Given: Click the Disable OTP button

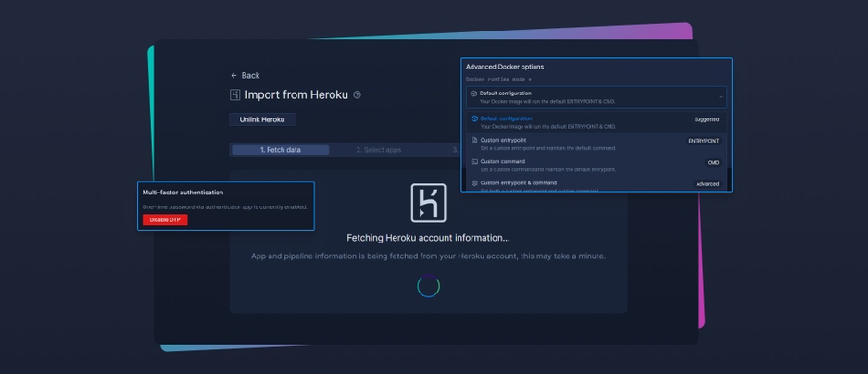Looking at the screenshot, I should 165,219.
